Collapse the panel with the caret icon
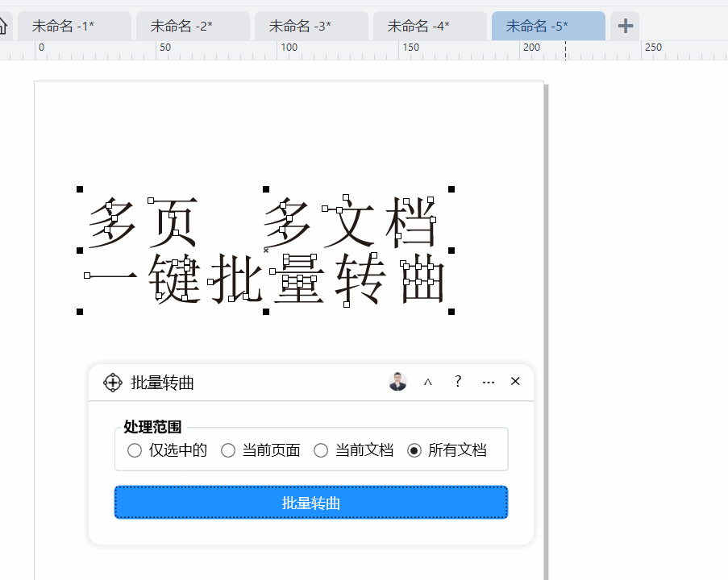Image resolution: width=728 pixels, height=580 pixels. point(427,382)
